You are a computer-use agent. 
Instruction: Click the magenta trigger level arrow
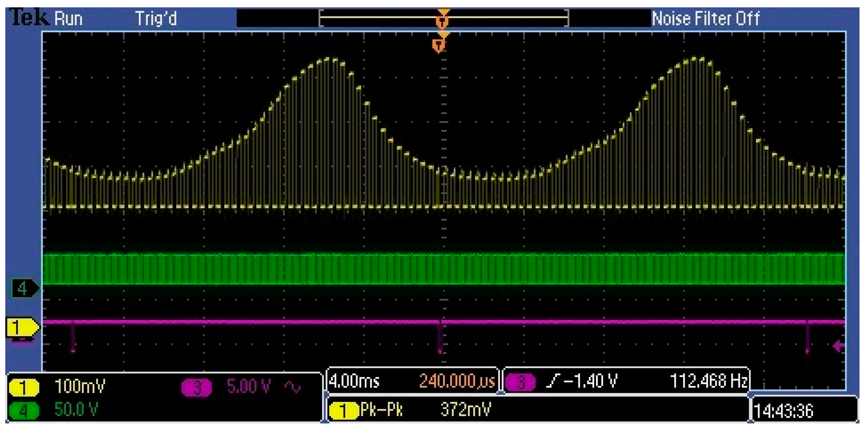pos(838,346)
